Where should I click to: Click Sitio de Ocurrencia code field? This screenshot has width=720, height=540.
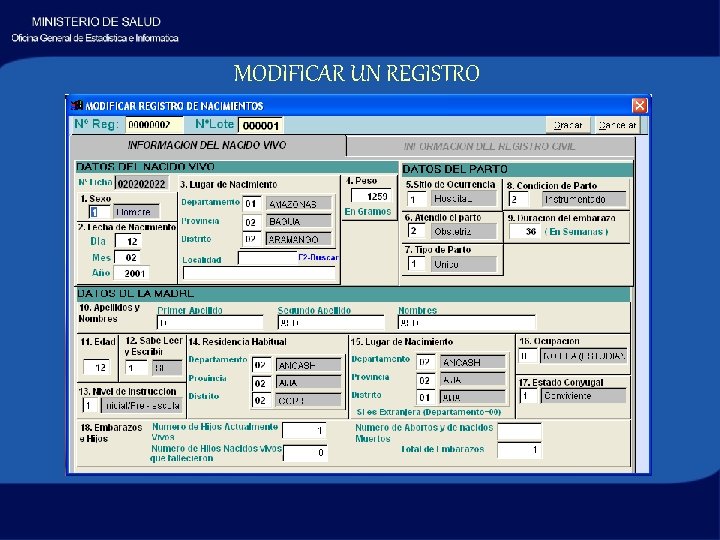416,199
